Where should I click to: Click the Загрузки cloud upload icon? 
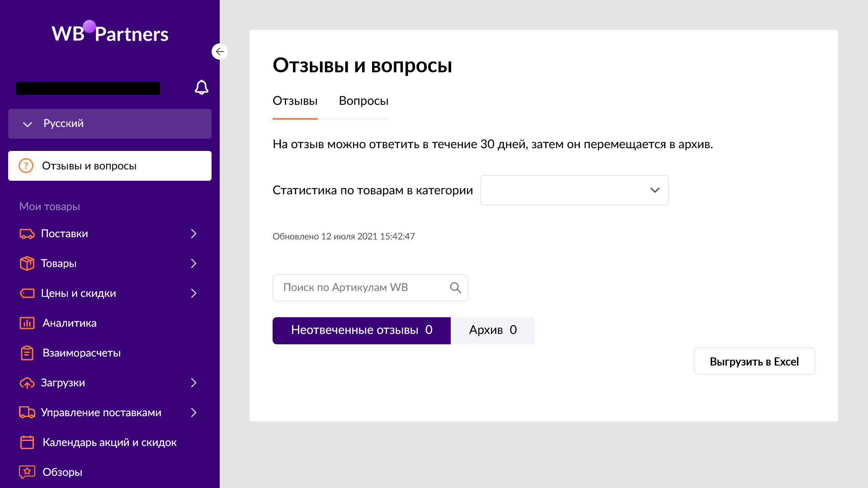[x=27, y=383]
